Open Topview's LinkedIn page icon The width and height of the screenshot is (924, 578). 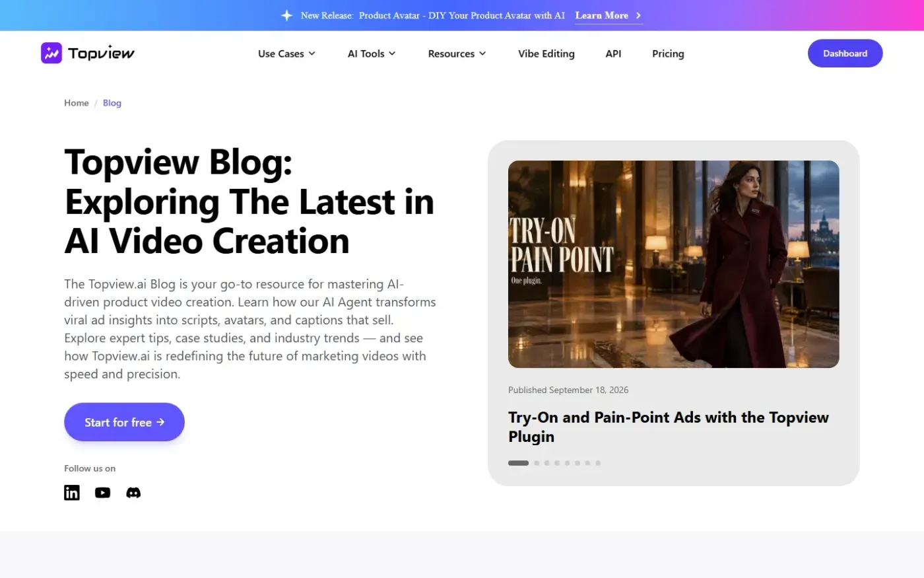pos(72,493)
